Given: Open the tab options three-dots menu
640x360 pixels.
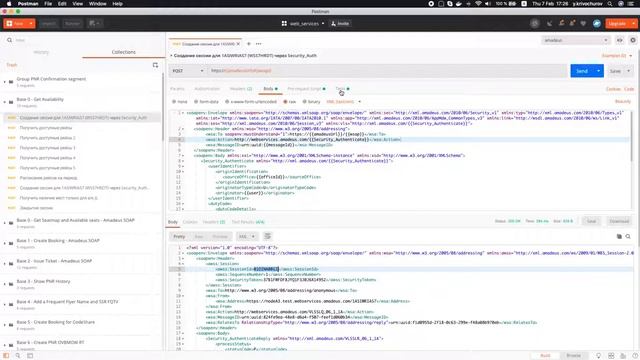Looking at the screenshot, I should coord(258,44).
